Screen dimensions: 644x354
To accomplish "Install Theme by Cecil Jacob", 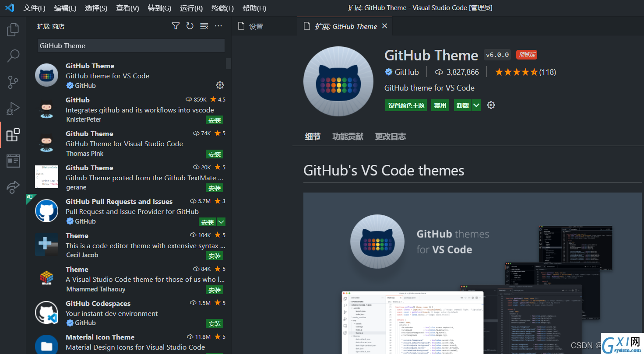I will coord(215,256).
